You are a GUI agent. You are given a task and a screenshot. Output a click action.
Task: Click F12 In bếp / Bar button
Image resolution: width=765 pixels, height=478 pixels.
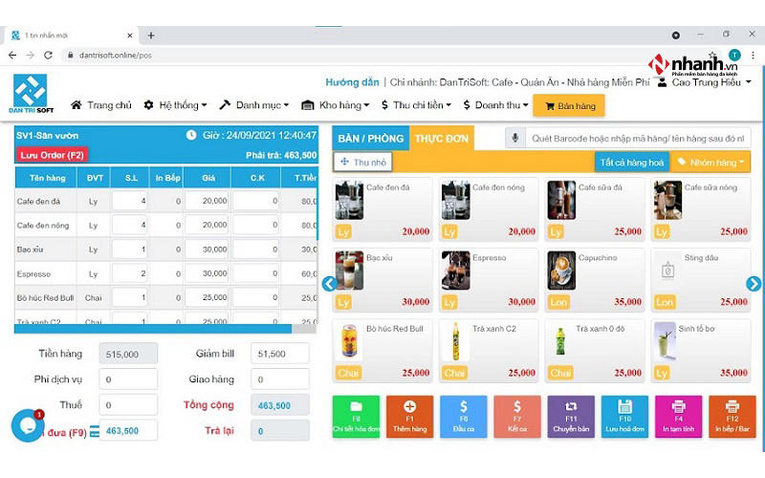tap(732, 417)
